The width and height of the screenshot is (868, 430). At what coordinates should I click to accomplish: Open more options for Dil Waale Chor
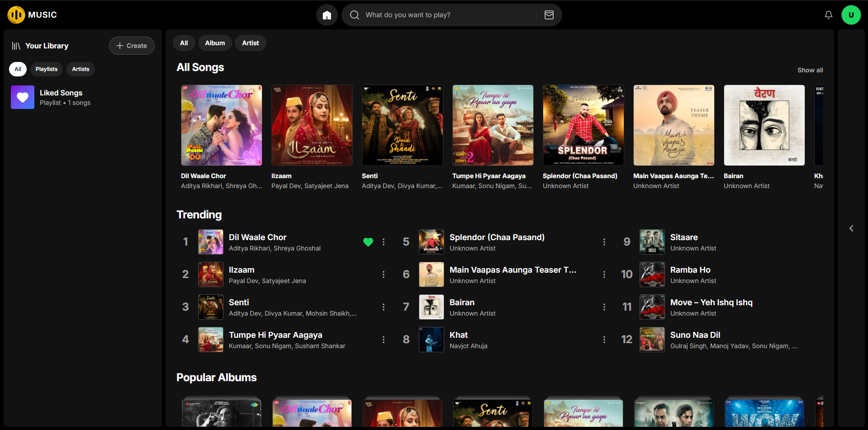click(x=384, y=242)
